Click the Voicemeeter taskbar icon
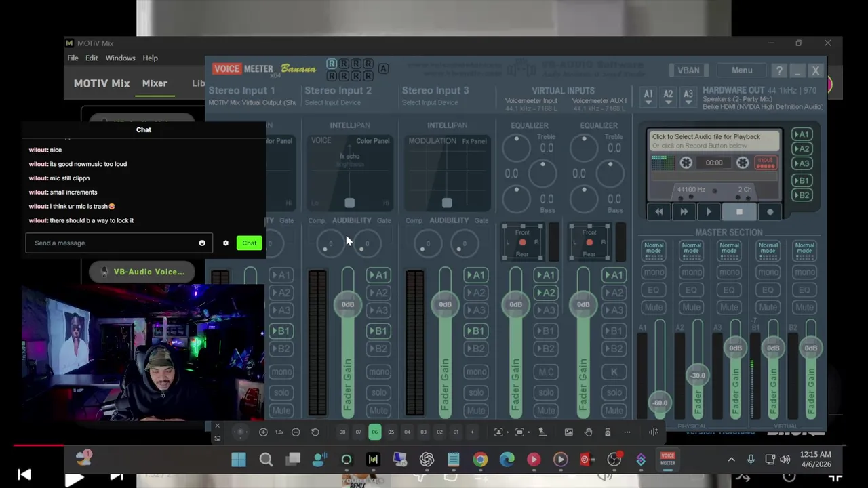The width and height of the screenshot is (868, 488). tap(668, 460)
